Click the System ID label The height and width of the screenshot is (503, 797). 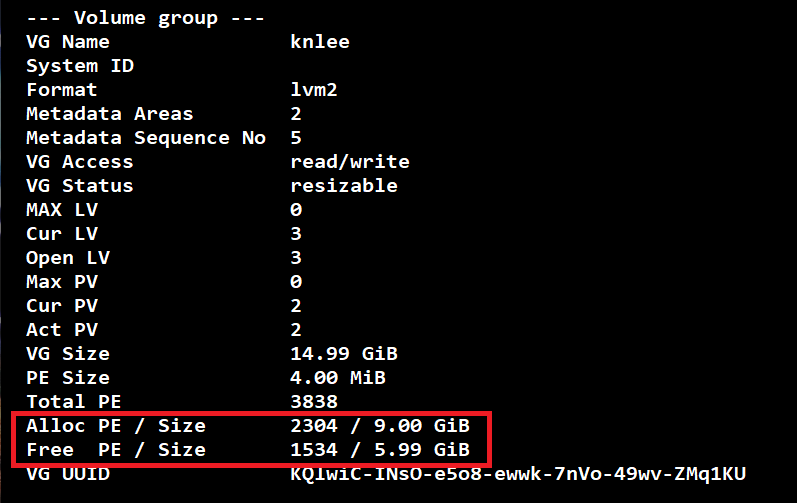(80, 66)
